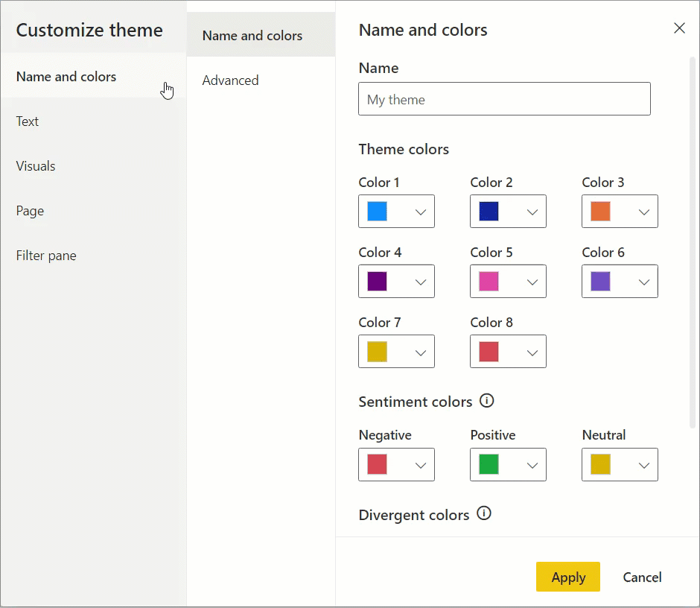Click the red Negative sentiment swatch
This screenshot has height=608, width=700.
(378, 465)
